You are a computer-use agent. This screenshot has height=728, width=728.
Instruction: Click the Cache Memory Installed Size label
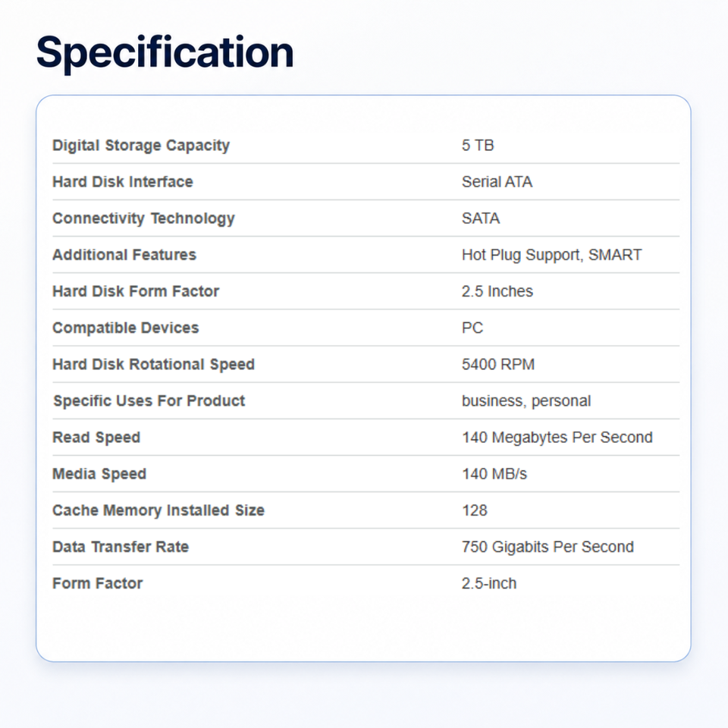(x=158, y=510)
